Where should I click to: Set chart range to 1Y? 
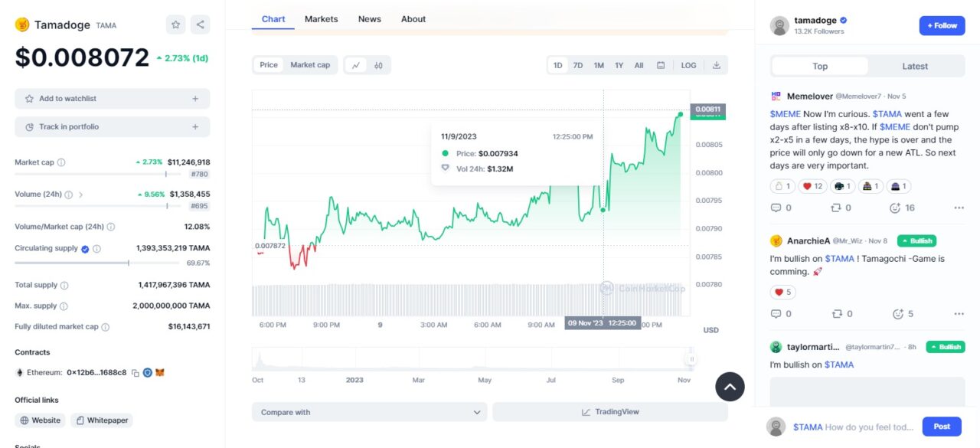coord(619,65)
